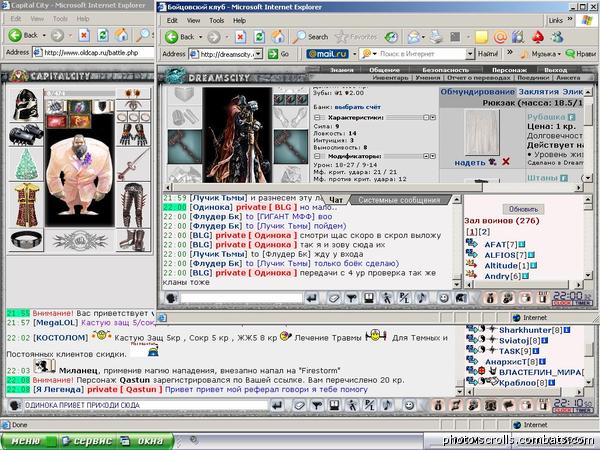Click the info icon next to AFAT[7]
Image resolution: width=600 pixels, height=450 pixels.
tap(522, 244)
